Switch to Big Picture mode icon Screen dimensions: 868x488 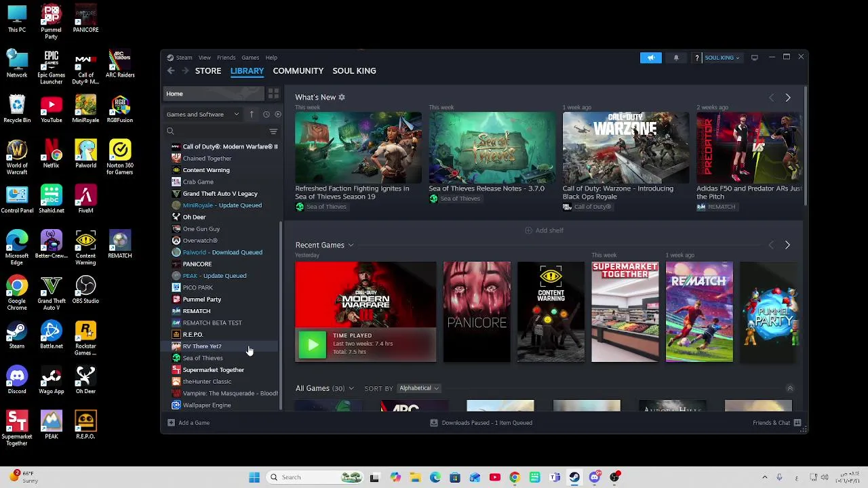[x=754, y=58]
